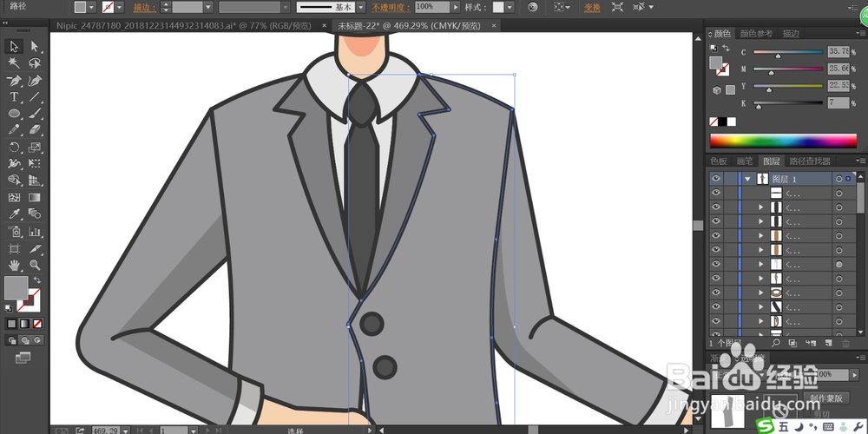
Task: Click the Fill swatch in toolbox
Action: (x=16, y=288)
